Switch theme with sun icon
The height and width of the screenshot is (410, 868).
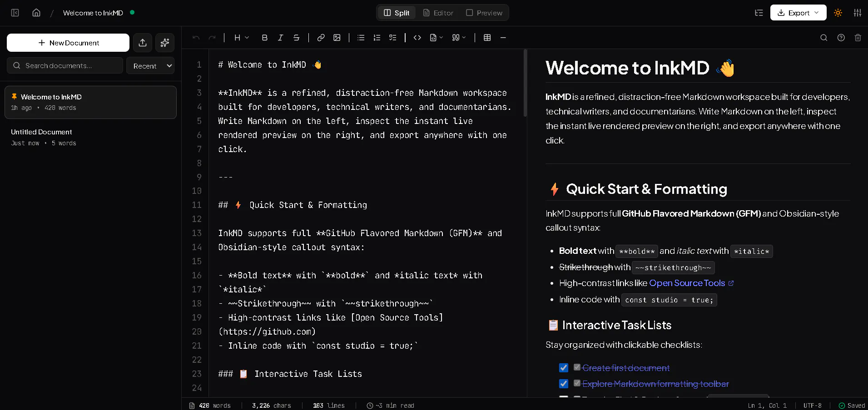(838, 13)
